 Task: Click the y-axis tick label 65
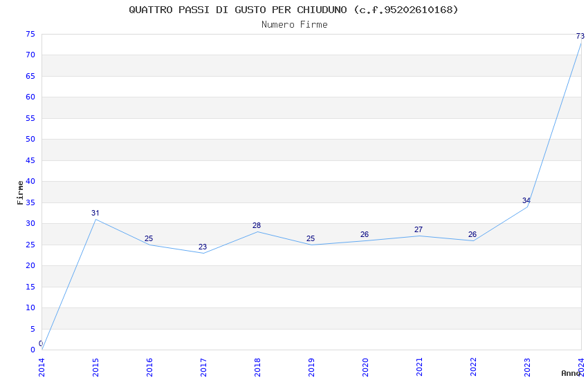[30, 76]
